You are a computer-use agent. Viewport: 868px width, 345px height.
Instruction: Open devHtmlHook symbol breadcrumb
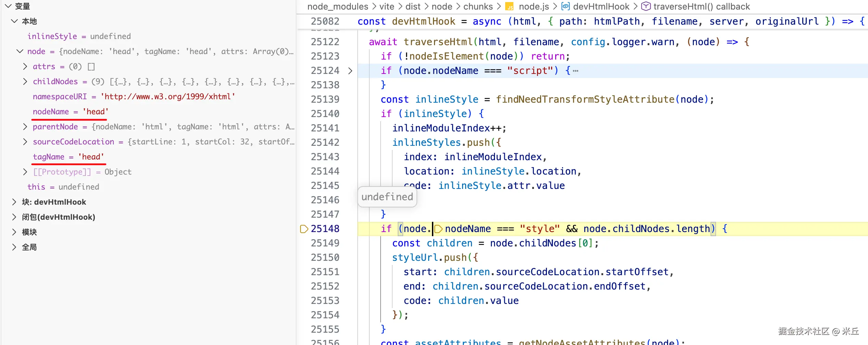tap(601, 7)
